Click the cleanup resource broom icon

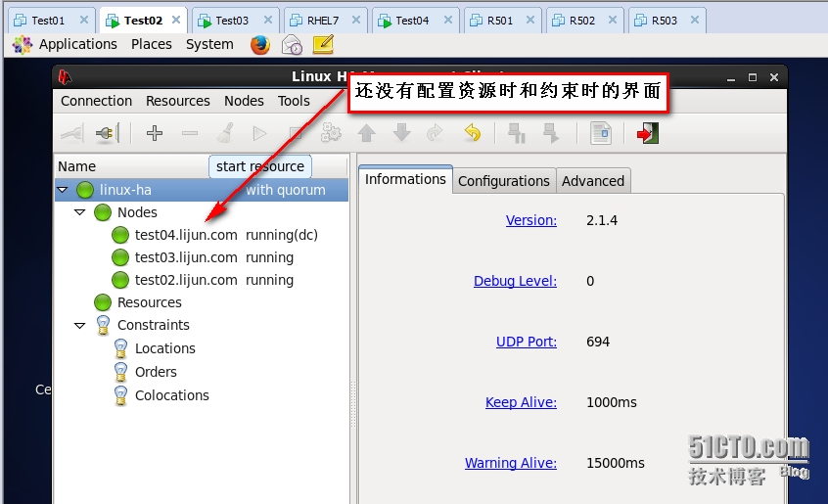(225, 133)
